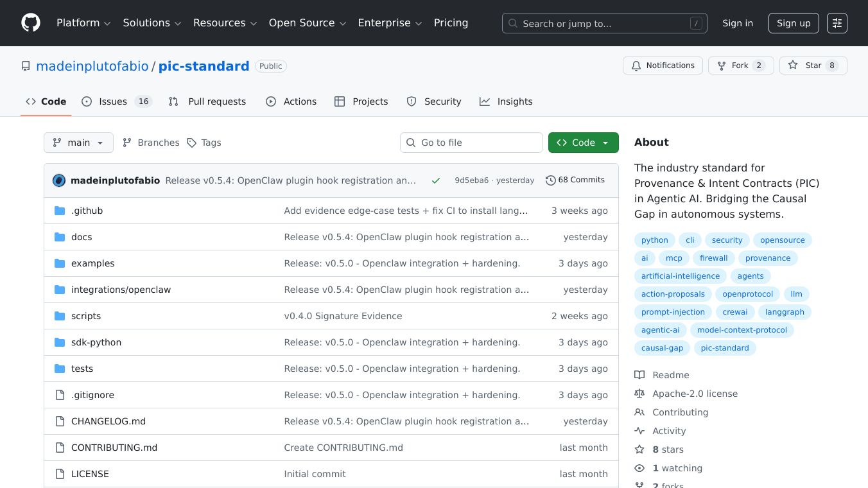Open the CONTRIBUTING.md file
Viewport: 868px width, 488px height.
(114, 448)
